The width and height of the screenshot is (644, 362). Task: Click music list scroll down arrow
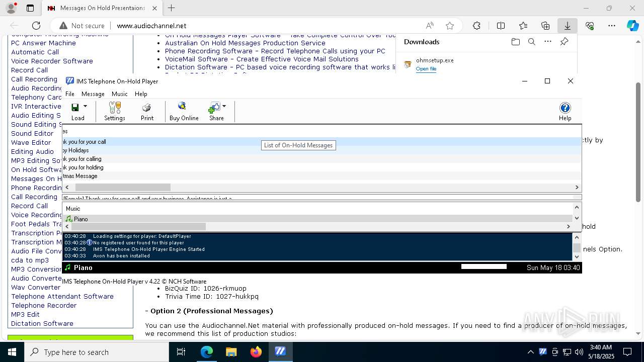pos(577,218)
